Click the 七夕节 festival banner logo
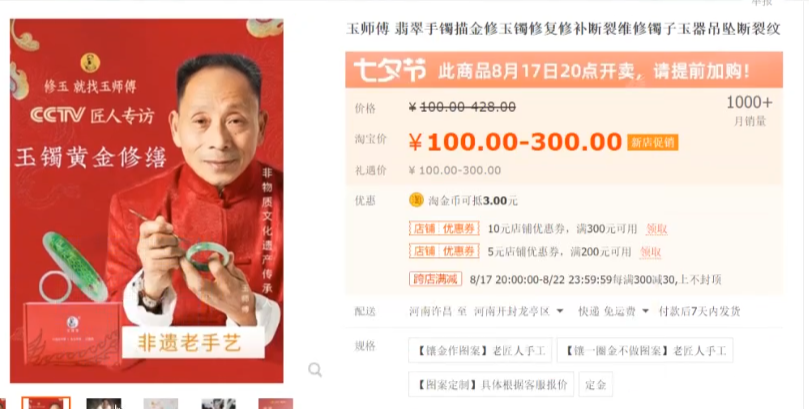The width and height of the screenshot is (809, 409). pyautogui.click(x=390, y=70)
